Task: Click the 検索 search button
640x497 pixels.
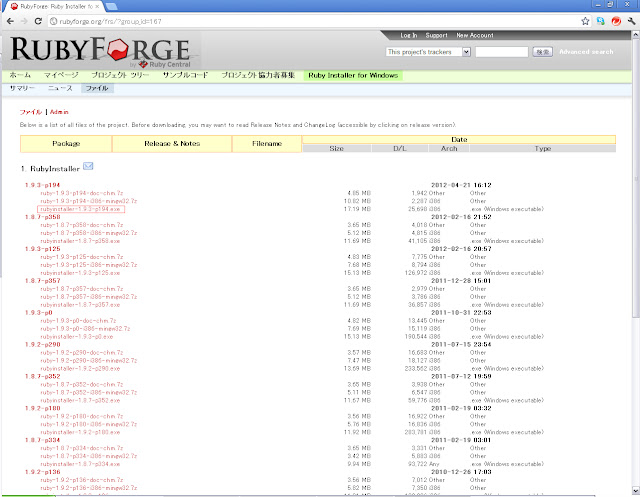Action: click(x=542, y=52)
